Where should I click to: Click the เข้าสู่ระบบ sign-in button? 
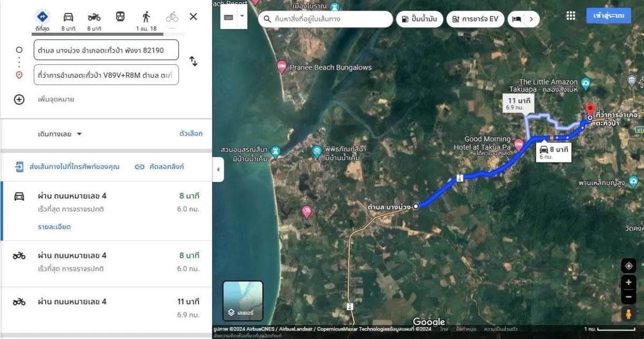click(x=609, y=16)
